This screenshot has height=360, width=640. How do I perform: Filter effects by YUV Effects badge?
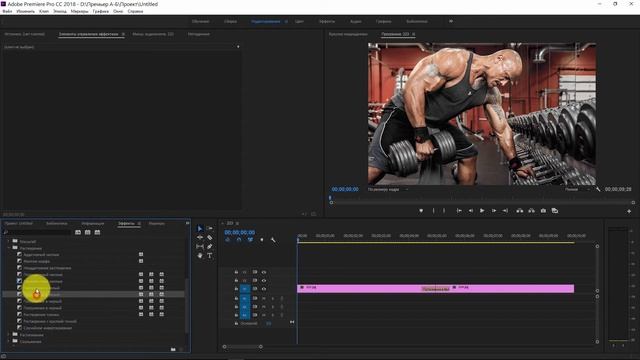coord(97,232)
